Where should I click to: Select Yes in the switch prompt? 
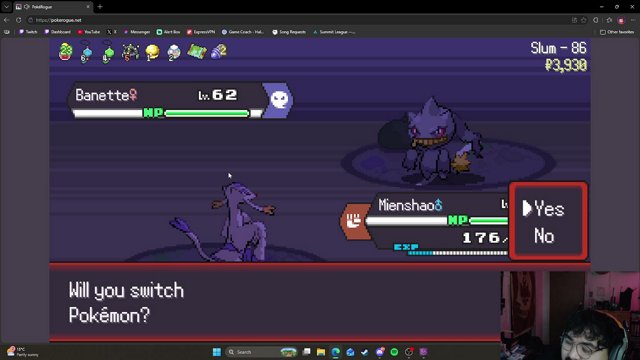[549, 209]
